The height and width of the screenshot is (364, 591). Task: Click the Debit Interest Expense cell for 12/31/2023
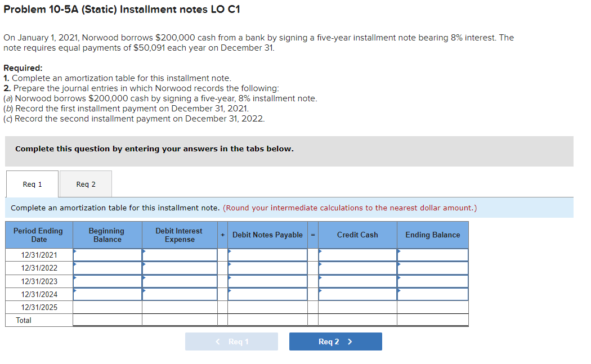pyautogui.click(x=179, y=281)
